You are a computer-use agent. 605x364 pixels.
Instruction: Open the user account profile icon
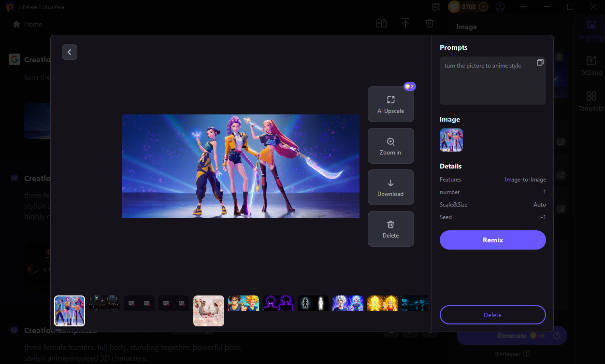(500, 7)
